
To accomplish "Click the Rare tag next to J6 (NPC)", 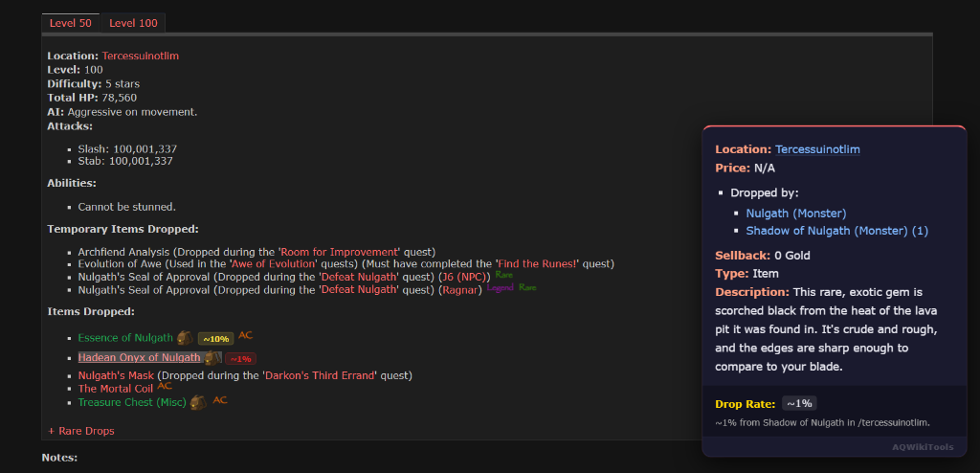I will [503, 274].
